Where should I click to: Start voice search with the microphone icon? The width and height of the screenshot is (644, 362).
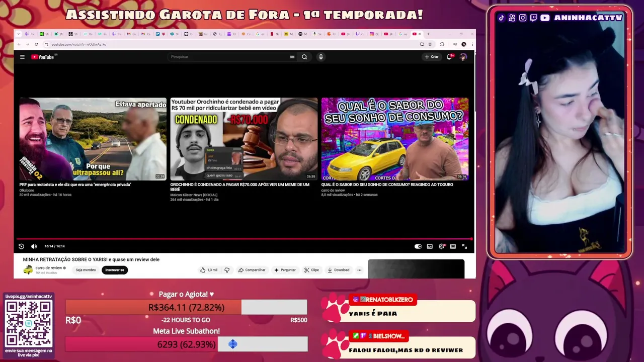(x=320, y=57)
